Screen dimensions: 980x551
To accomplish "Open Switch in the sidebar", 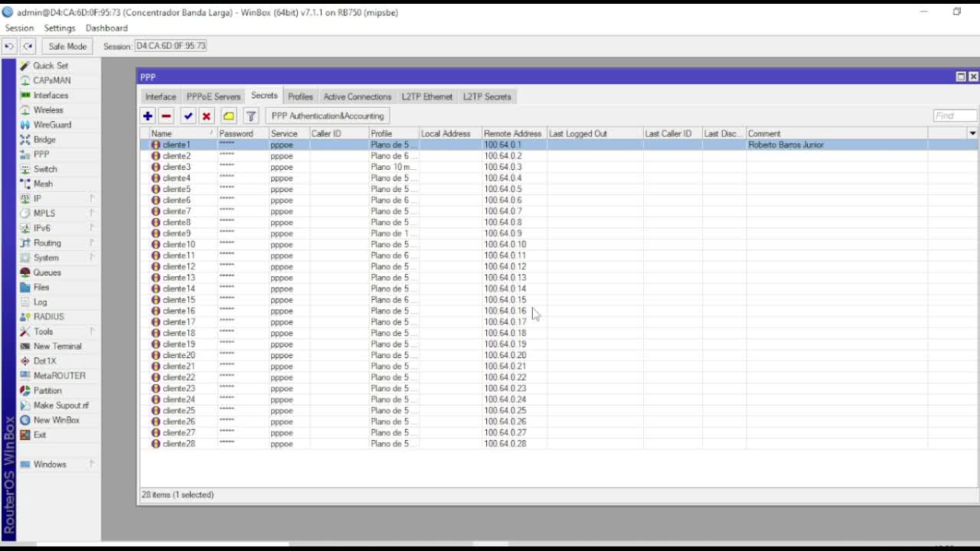I will 45,169.
